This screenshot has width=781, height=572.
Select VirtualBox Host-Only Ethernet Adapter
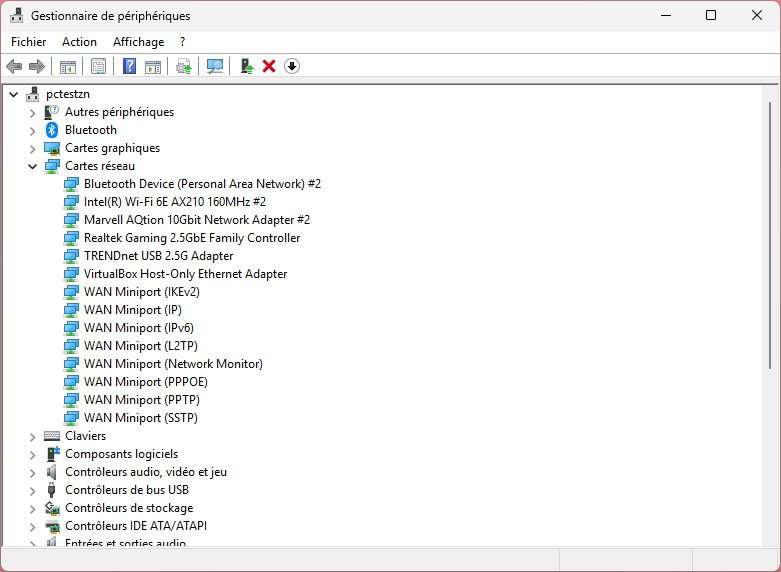185,274
